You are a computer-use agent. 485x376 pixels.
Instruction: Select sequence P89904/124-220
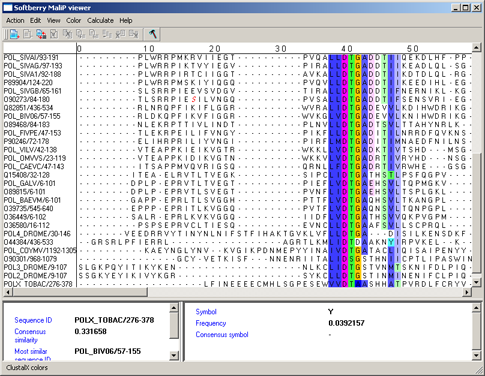click(28, 82)
